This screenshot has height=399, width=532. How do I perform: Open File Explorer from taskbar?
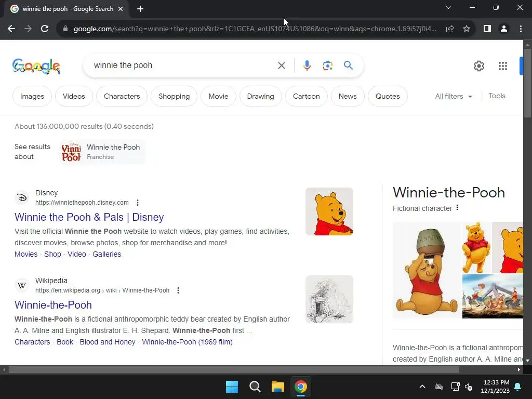pos(277,387)
